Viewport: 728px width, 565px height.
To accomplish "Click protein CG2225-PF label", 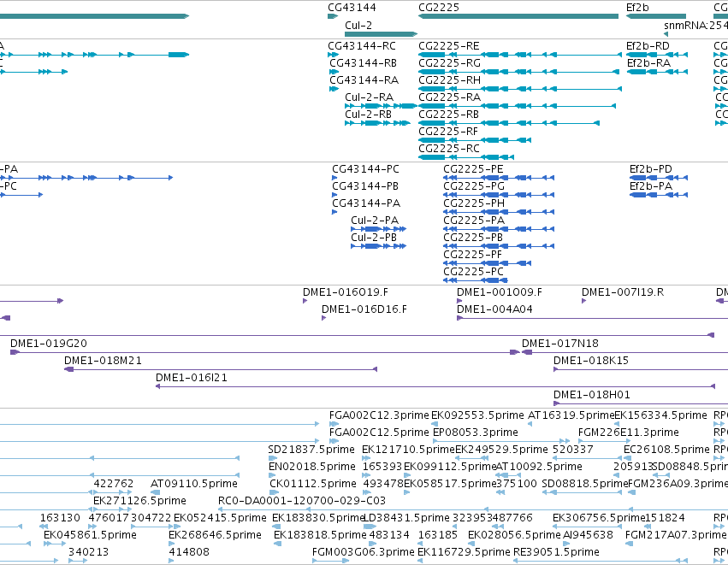I will coord(472,255).
